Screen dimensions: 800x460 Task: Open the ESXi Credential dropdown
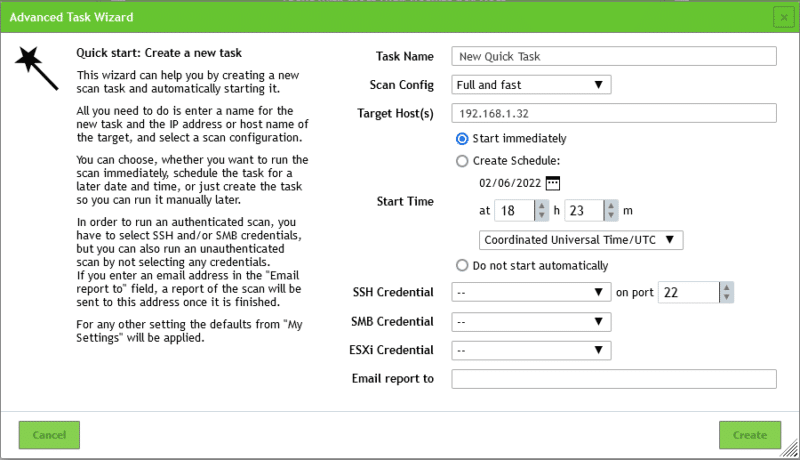[x=531, y=350]
